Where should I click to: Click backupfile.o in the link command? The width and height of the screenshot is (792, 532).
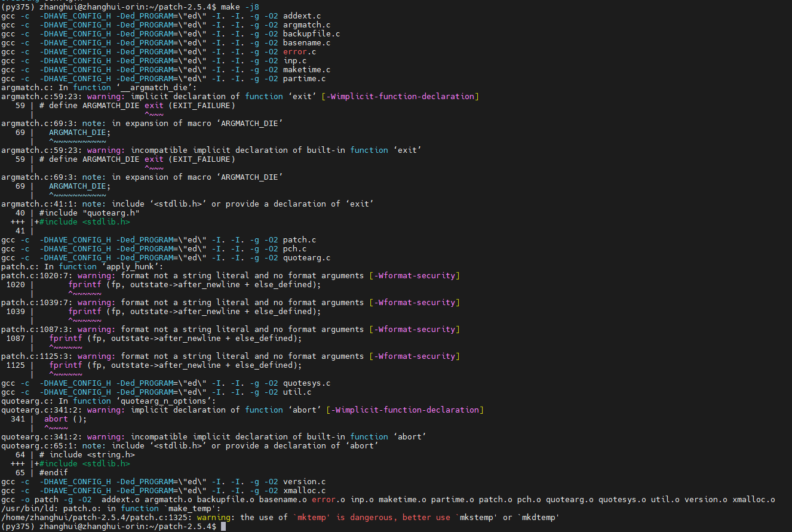click(226, 499)
